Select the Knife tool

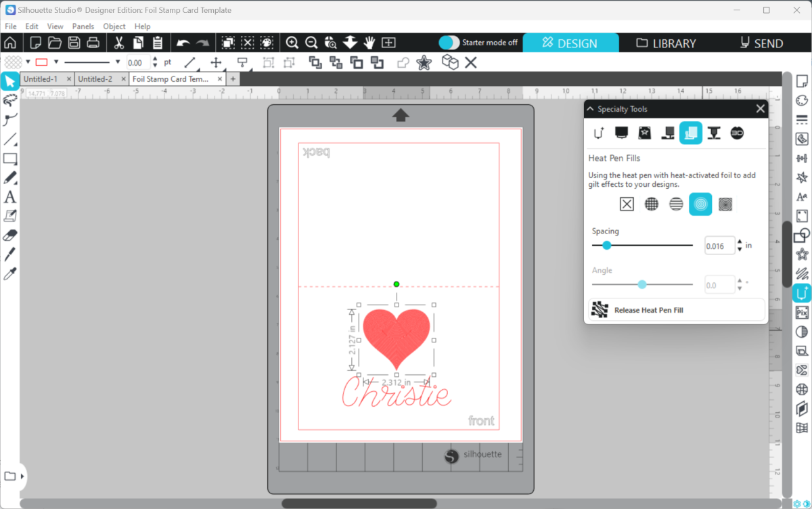(9, 255)
